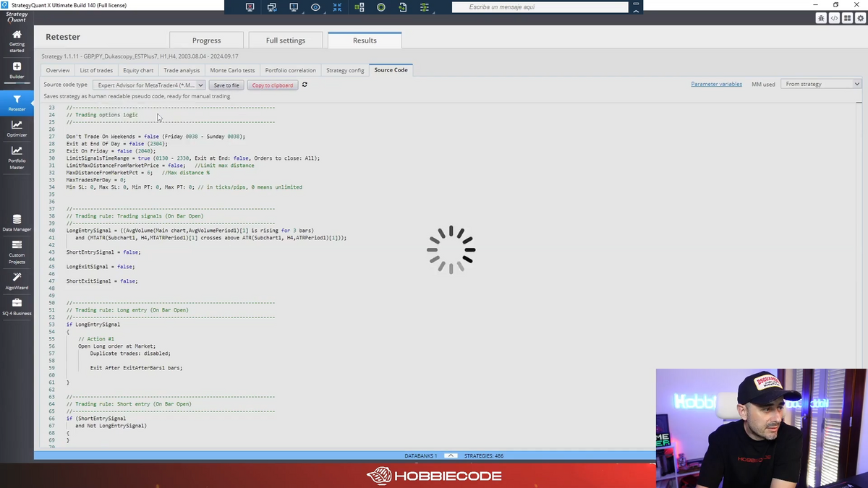Click 'DATABANKS 1' in status bar
Screen dimensions: 868x488
click(420, 456)
